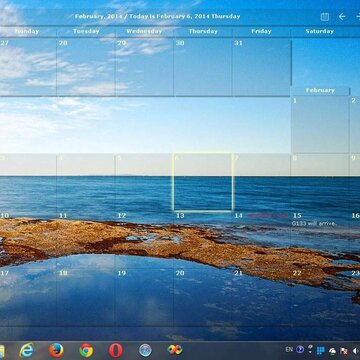Select the January 30 day cell

point(203,67)
